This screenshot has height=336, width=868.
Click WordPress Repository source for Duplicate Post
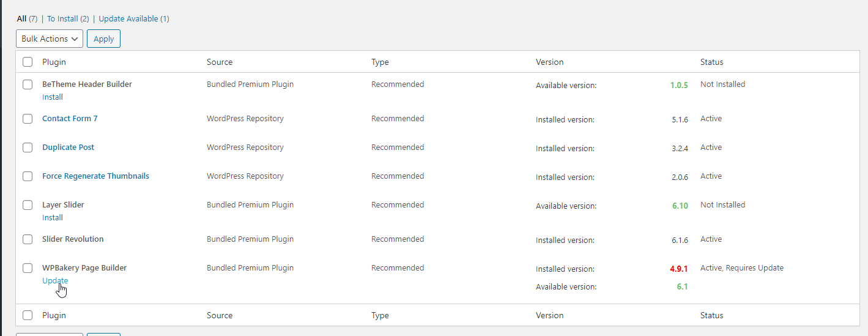(245, 147)
